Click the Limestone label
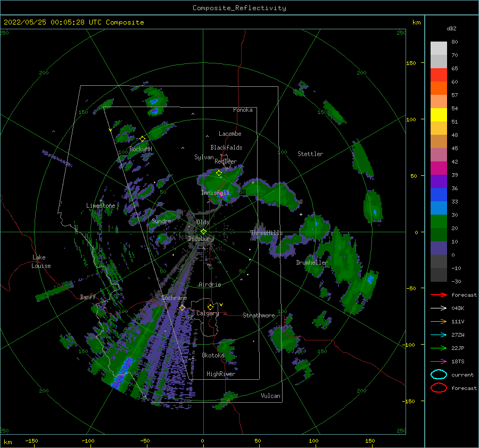 click(101, 206)
